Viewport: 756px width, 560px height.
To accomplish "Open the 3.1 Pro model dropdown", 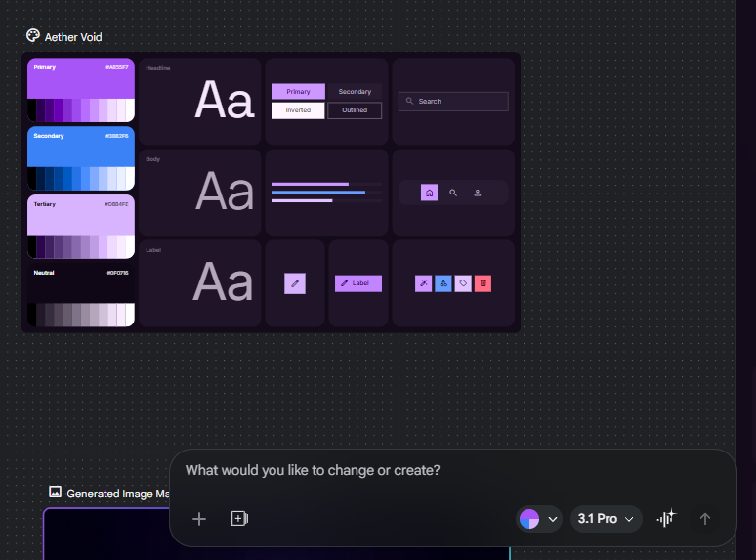I will (x=606, y=519).
